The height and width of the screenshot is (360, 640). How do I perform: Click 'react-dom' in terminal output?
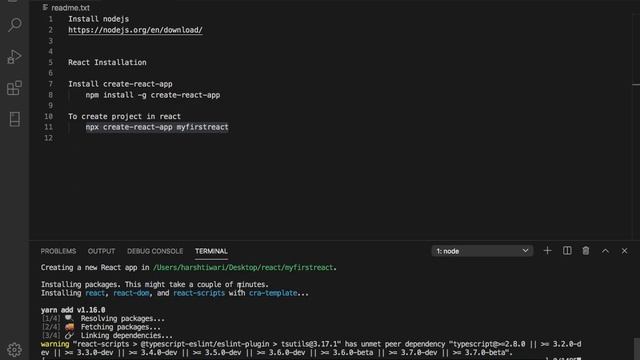(131, 293)
